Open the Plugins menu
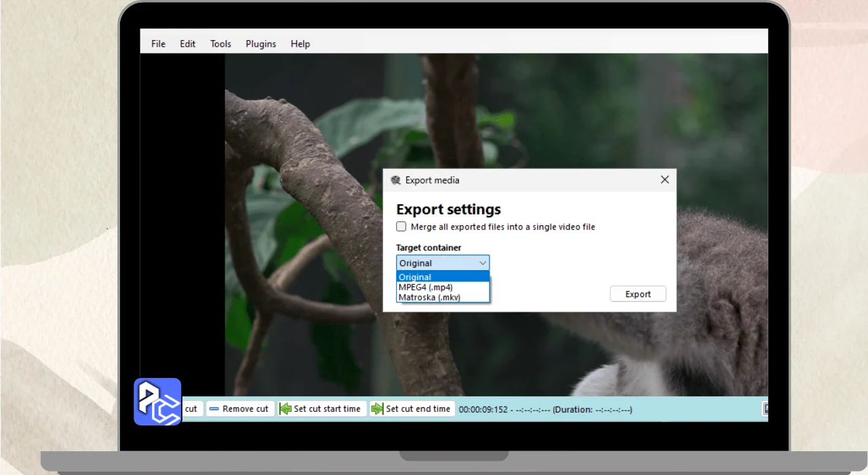 [261, 44]
